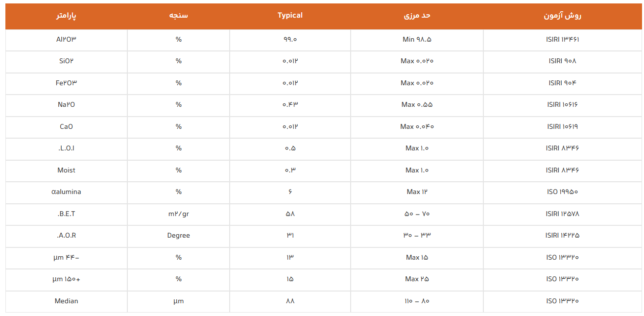Click the Al2O3 parameter cell
644x316 pixels.
[x=66, y=39]
